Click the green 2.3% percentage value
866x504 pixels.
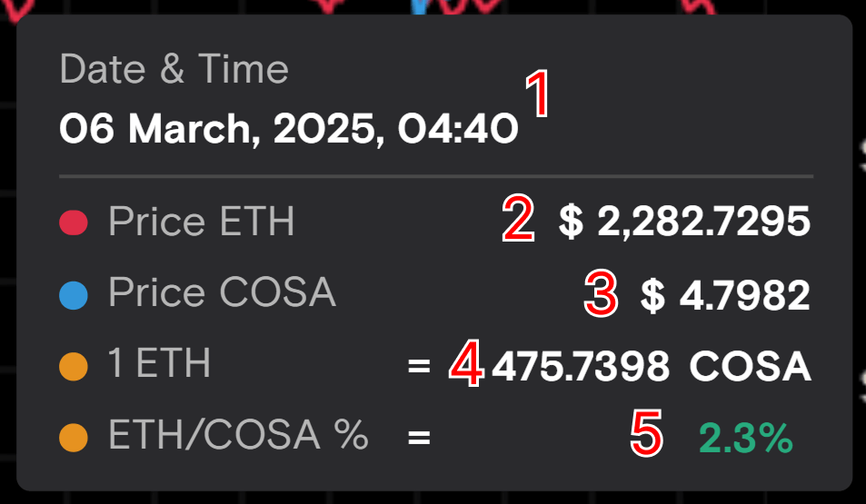(745, 440)
